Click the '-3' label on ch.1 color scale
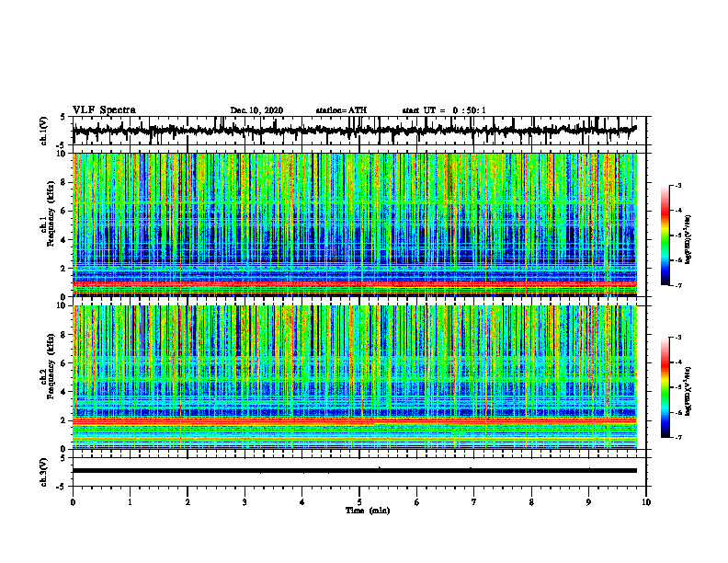 pos(678,185)
